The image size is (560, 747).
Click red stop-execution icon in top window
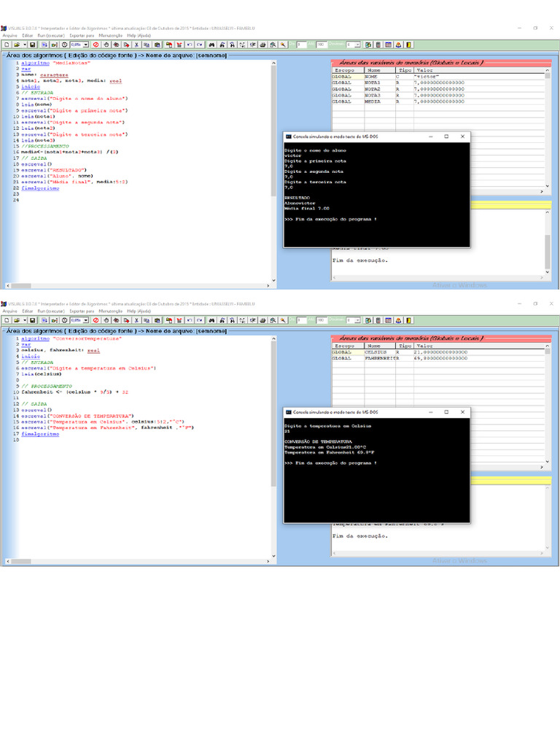click(96, 44)
